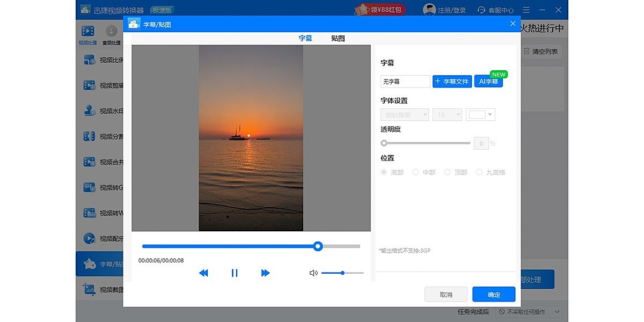Viewport: 644px width, 322px height.
Task: Choose the 顶部 subtitle position
Action: tap(447, 172)
